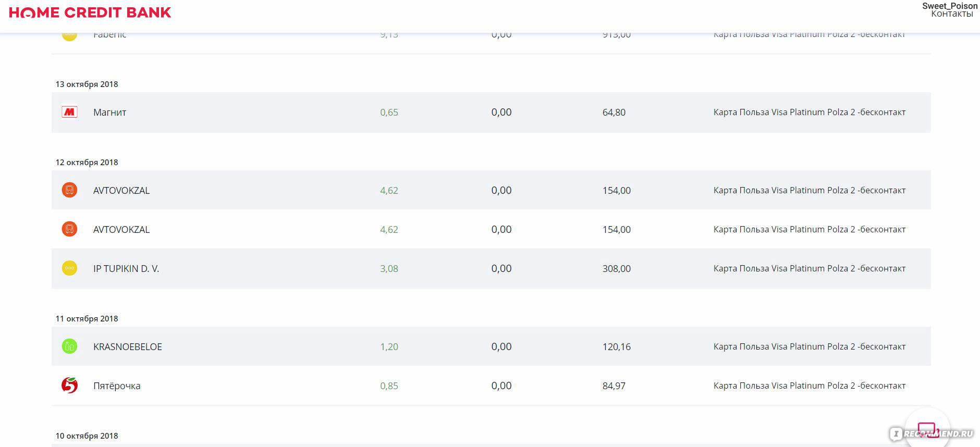Select the 1,20 bonus value
The image size is (980, 447).
point(389,347)
